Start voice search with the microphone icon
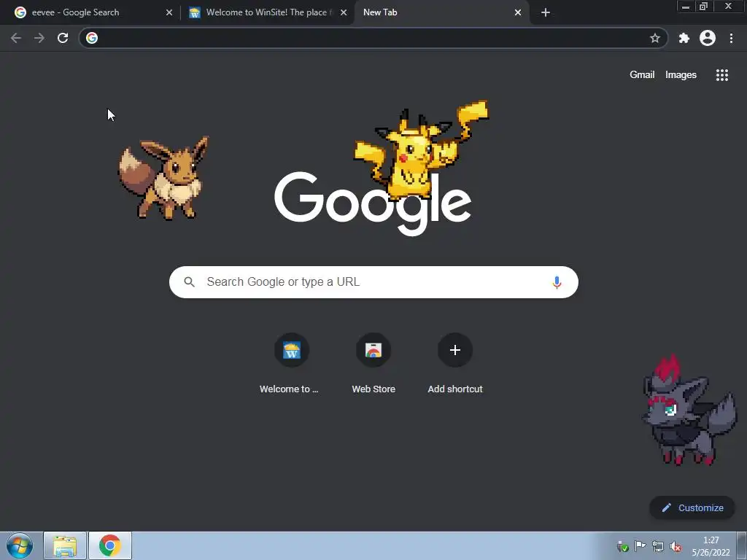Viewport: 747px width, 560px height. 557,282
